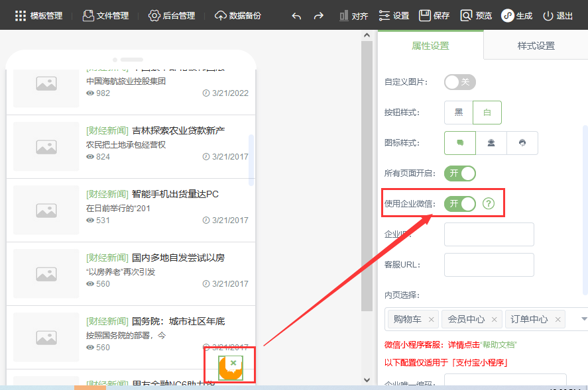Screen dimensions: 588x390
Task: Switch to the 样式设置 tab
Action: 536,46
